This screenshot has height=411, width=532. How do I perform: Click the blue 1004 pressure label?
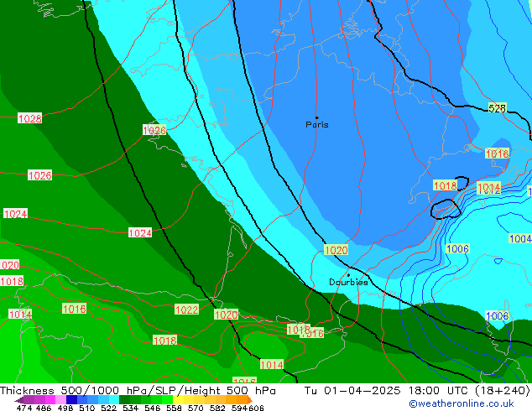click(x=520, y=238)
